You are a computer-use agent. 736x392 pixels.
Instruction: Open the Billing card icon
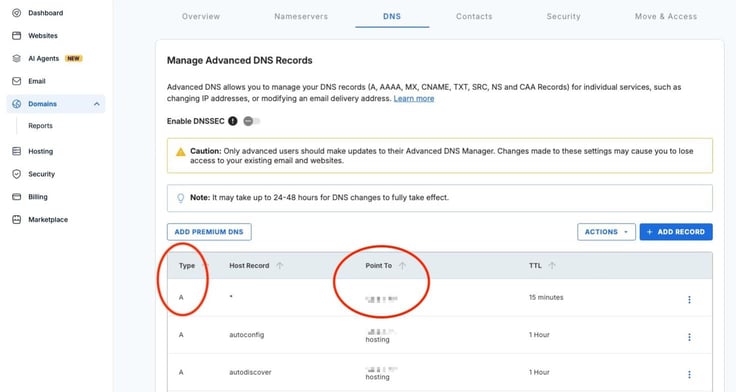tap(16, 197)
